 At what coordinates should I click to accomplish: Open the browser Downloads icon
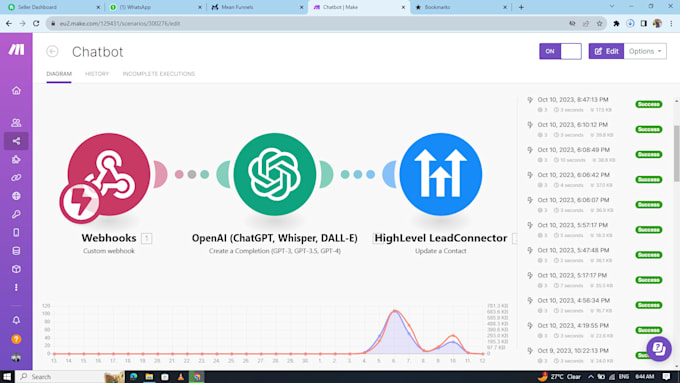tap(630, 23)
